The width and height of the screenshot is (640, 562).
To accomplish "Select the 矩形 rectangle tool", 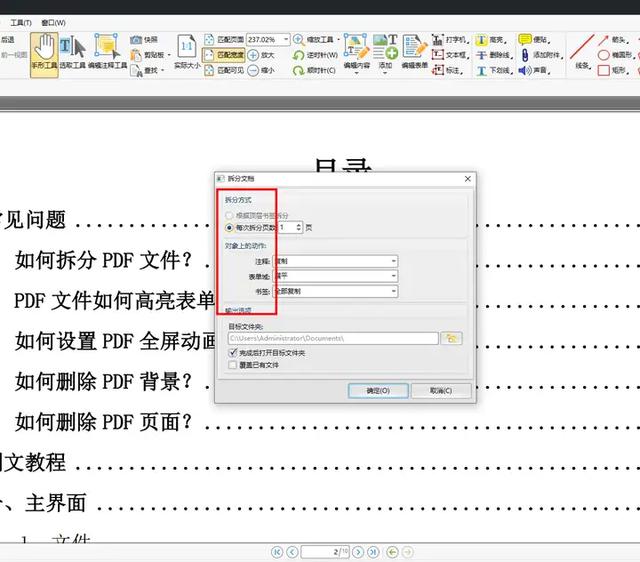I will point(613,71).
